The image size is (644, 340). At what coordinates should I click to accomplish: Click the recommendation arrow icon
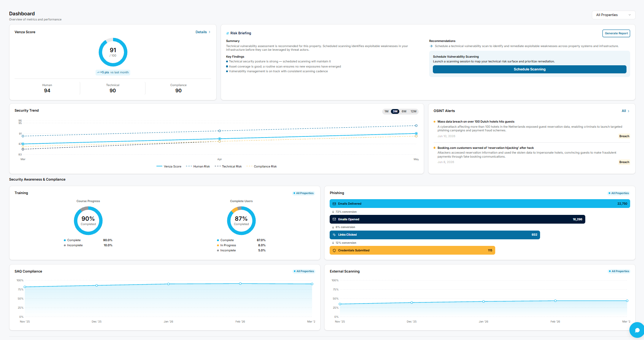431,46
